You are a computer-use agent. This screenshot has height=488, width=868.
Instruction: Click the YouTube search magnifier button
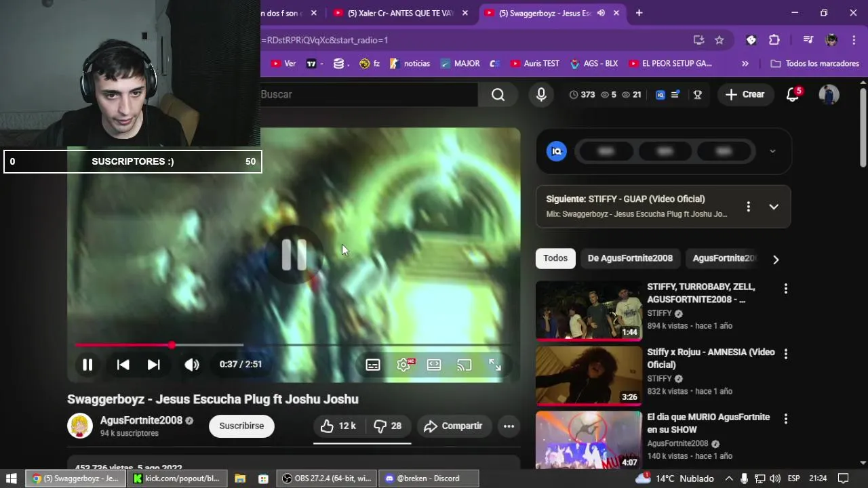(498, 94)
